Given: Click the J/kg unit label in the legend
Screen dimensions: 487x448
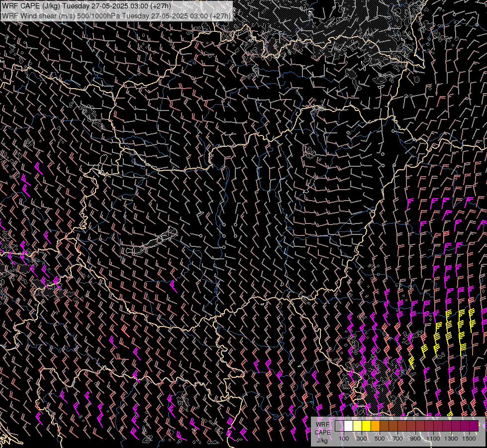Looking at the screenshot, I should [322, 441].
